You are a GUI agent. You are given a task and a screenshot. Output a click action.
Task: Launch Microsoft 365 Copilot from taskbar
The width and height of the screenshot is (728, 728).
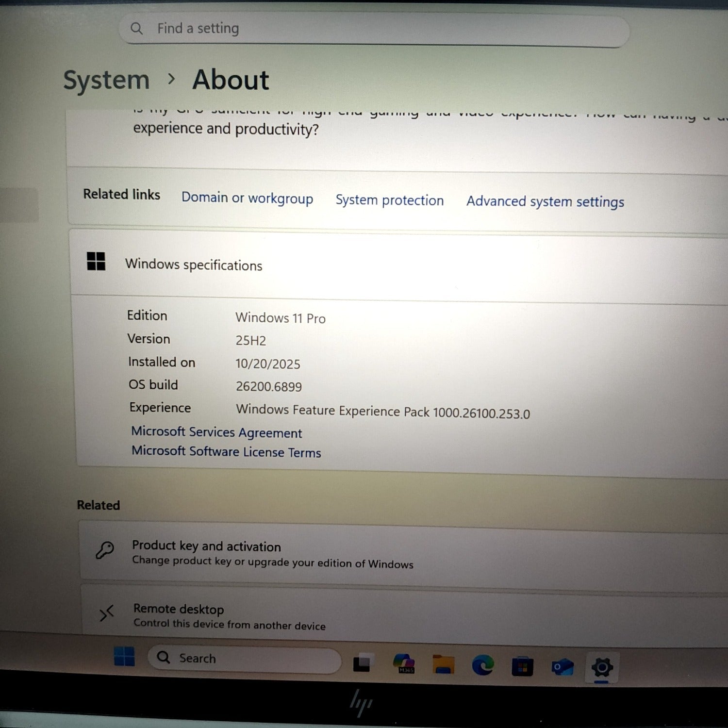(x=404, y=663)
